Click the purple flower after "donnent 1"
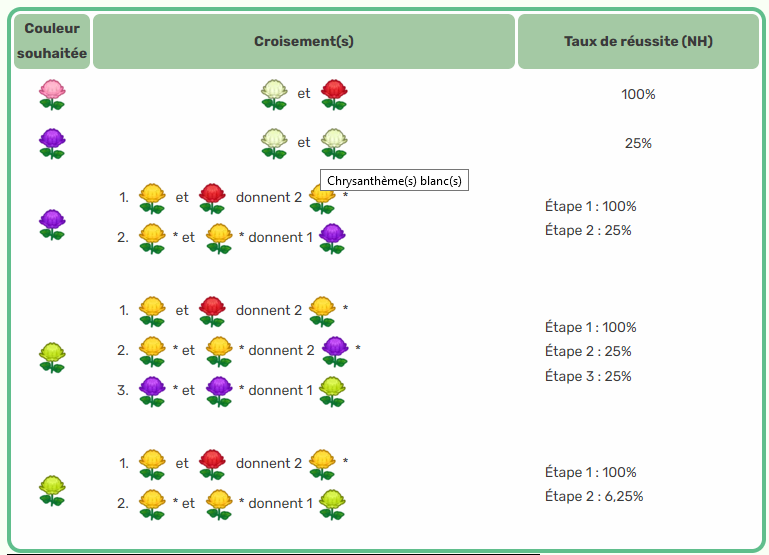 tap(332, 238)
